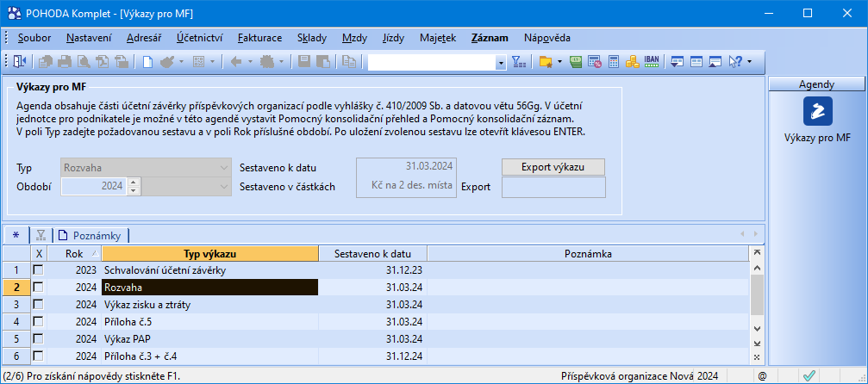Click the funnel filter icon beside search box
Screen dimensions: 868x384
(x=518, y=62)
